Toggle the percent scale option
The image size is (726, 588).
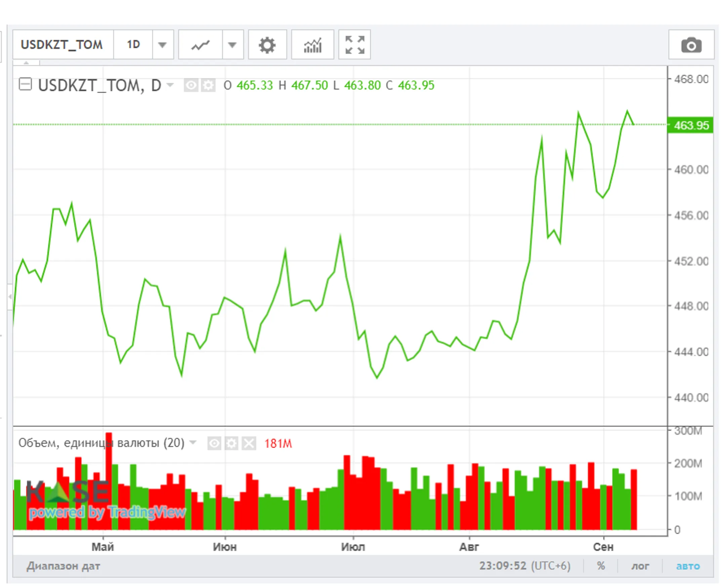[x=601, y=566]
